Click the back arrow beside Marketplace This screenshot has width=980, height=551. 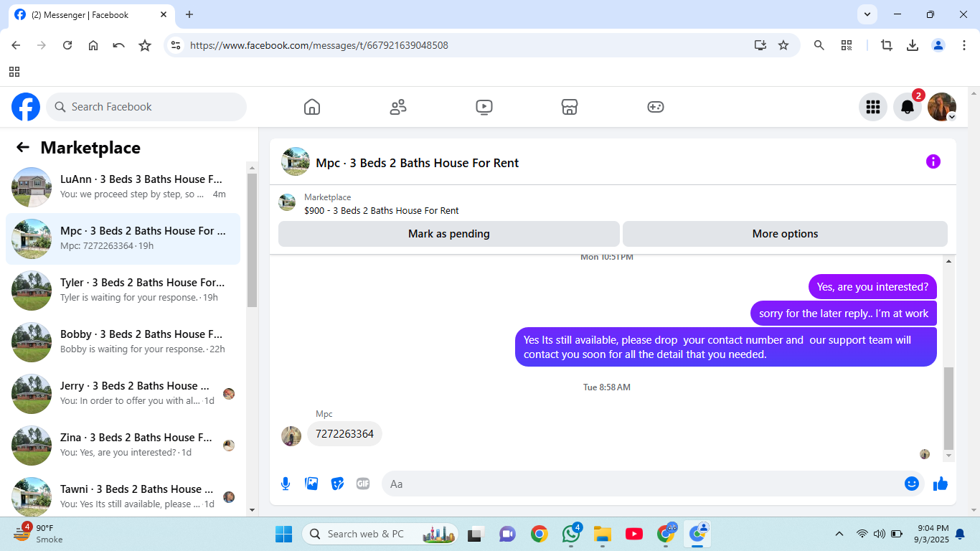pyautogui.click(x=23, y=147)
